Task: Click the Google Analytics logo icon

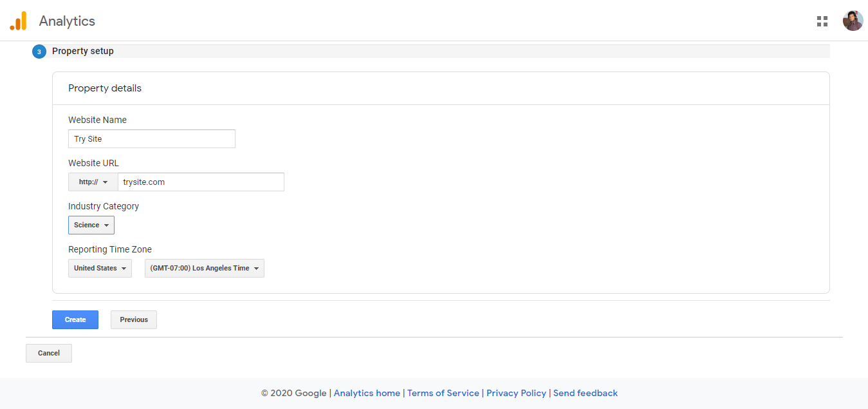Action: [18, 21]
